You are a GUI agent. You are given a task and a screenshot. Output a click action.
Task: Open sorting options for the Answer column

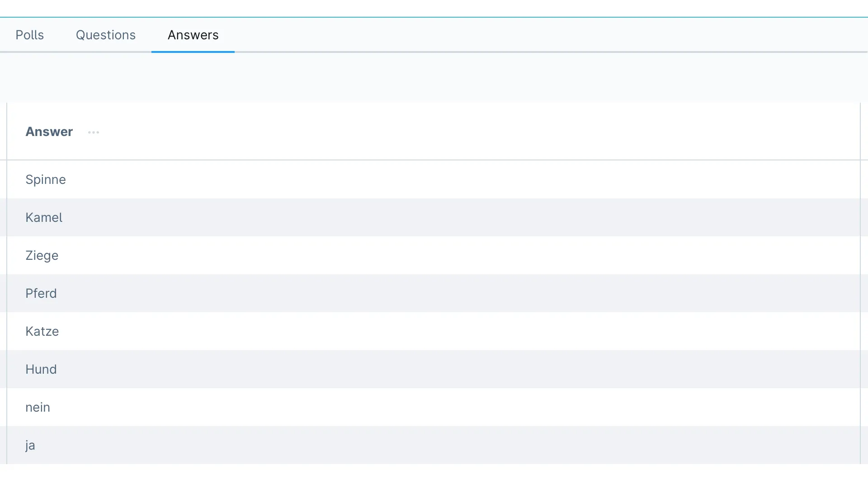pyautogui.click(x=94, y=132)
